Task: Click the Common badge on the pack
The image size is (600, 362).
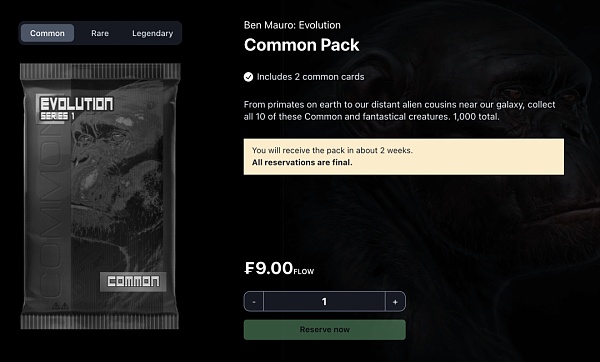Action: [x=133, y=282]
